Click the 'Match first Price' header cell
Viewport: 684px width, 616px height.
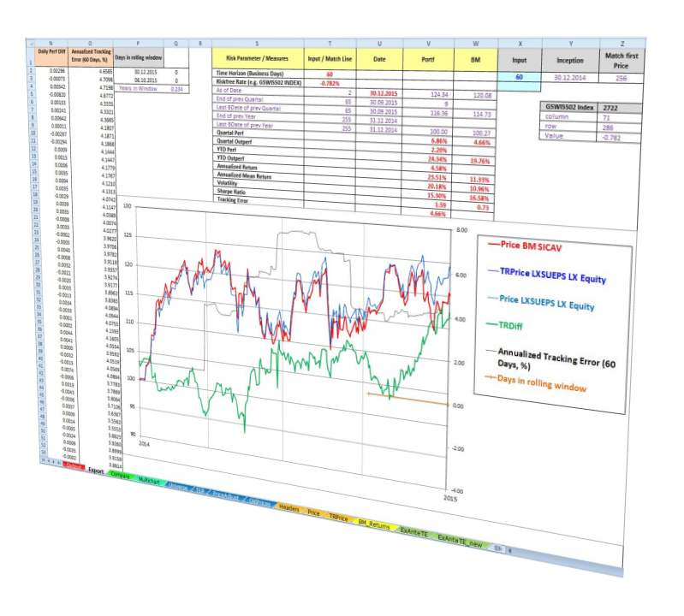pyautogui.click(x=622, y=61)
